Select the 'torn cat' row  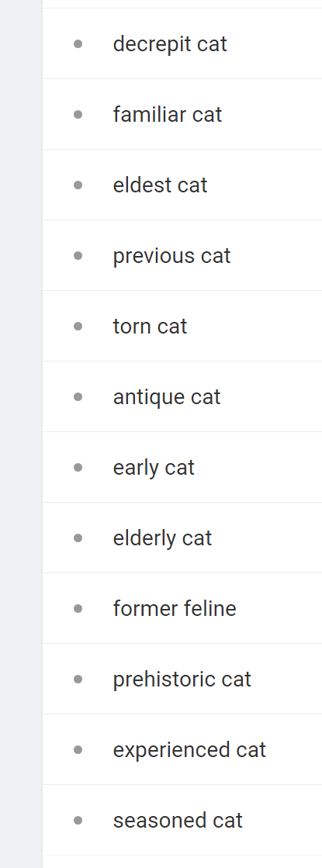[182, 326]
